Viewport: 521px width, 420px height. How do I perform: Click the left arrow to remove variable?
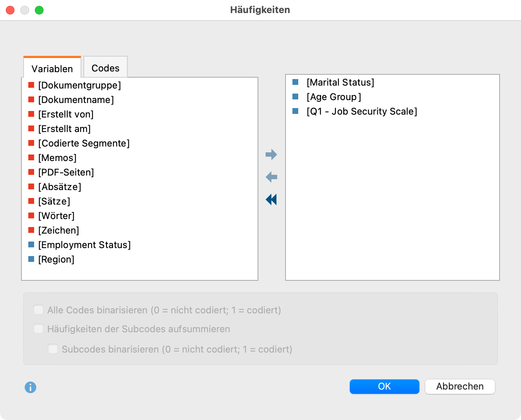[271, 177]
